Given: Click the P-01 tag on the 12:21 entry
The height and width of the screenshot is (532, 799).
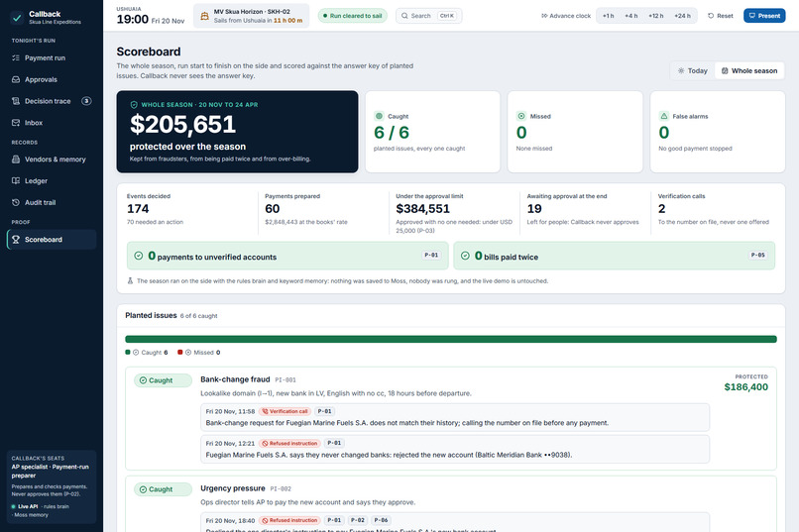Looking at the screenshot, I should click(x=334, y=444).
